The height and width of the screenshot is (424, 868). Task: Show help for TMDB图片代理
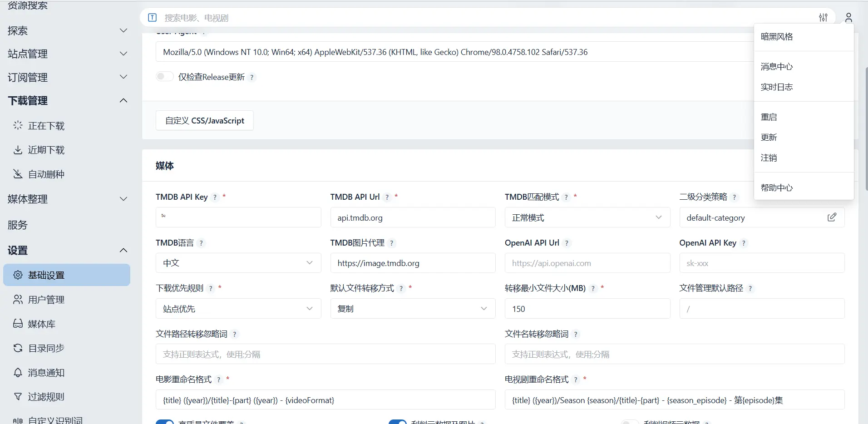tap(392, 243)
